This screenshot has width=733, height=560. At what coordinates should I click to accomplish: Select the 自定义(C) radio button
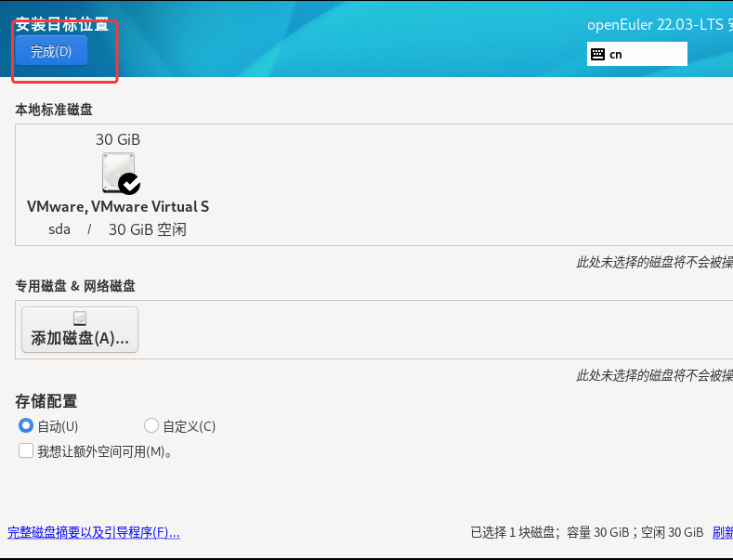pyautogui.click(x=151, y=425)
